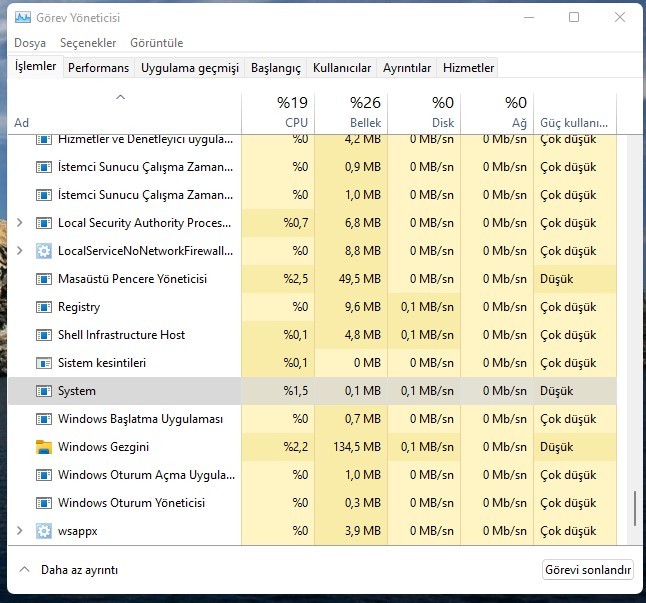This screenshot has width=646, height=603.
Task: Click the gear icon of LocalServiceNoNetworkFirewall
Action: coord(44,251)
